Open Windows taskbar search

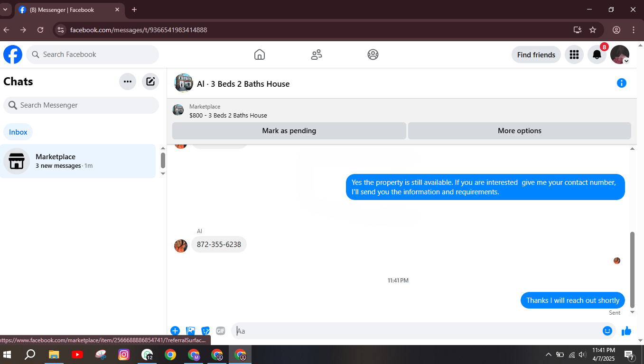pos(30,355)
